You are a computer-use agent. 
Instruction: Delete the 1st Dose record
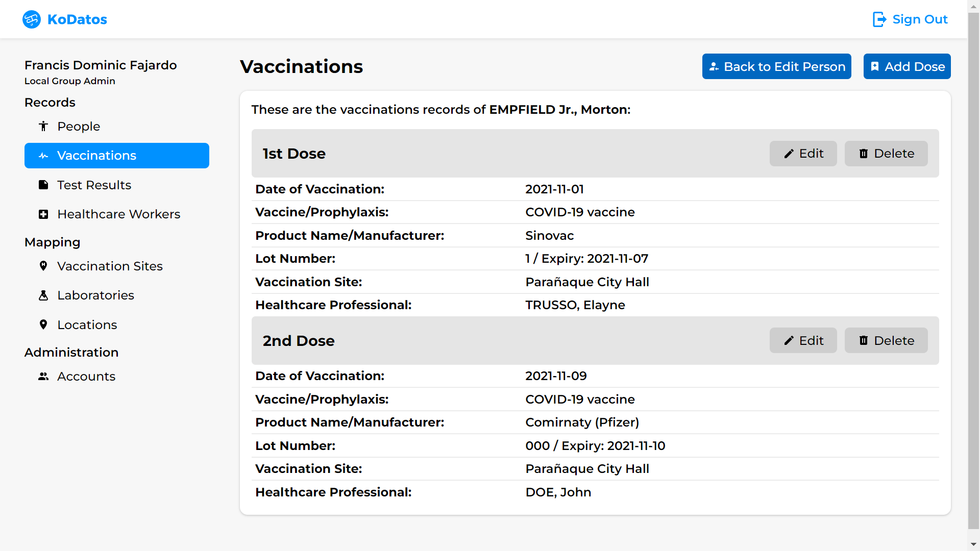click(886, 154)
